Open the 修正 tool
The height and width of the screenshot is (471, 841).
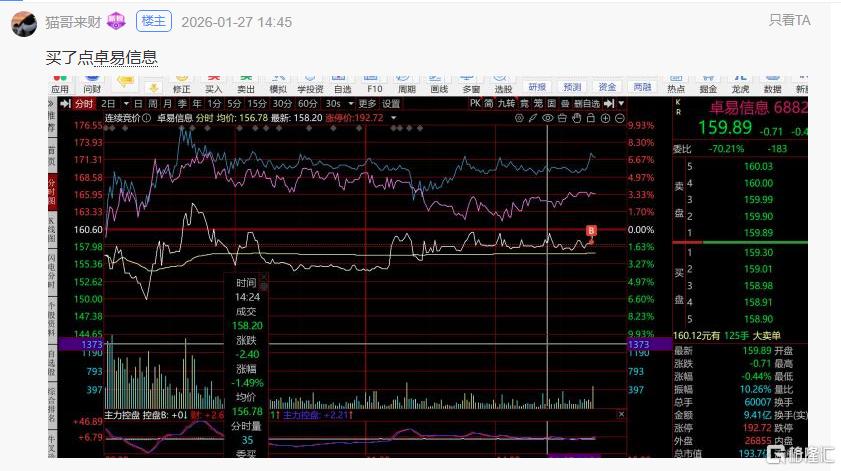click(x=181, y=85)
